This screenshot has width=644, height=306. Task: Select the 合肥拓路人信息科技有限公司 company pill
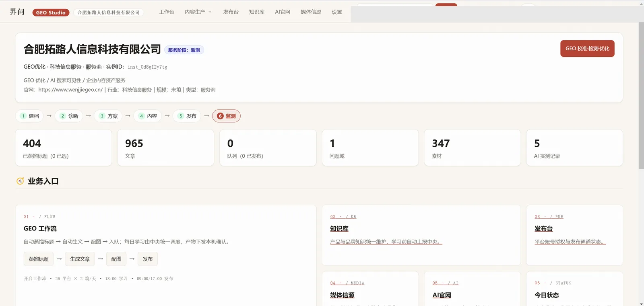[x=109, y=12]
